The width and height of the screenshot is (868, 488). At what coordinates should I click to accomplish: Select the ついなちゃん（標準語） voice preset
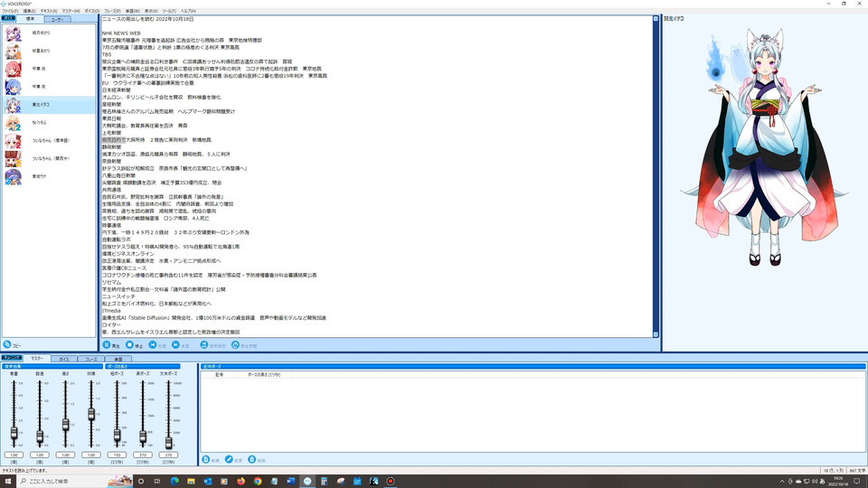(49, 141)
